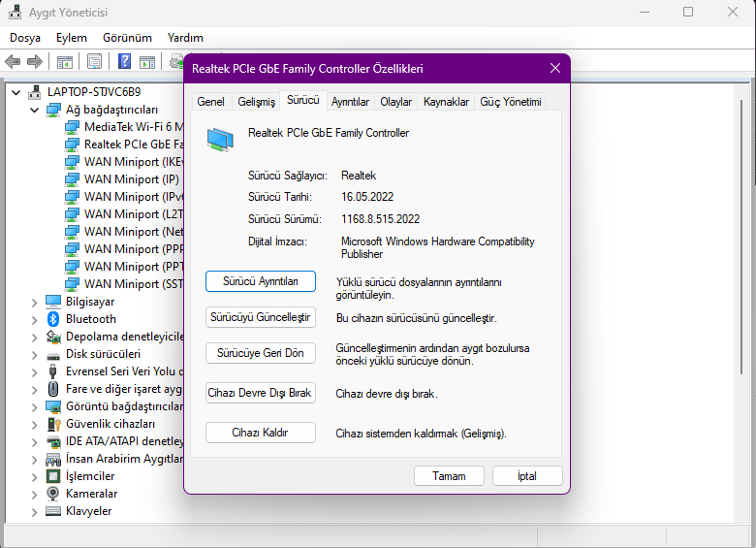Close the Realtek properties dialog
The image size is (756, 548).
[555, 68]
